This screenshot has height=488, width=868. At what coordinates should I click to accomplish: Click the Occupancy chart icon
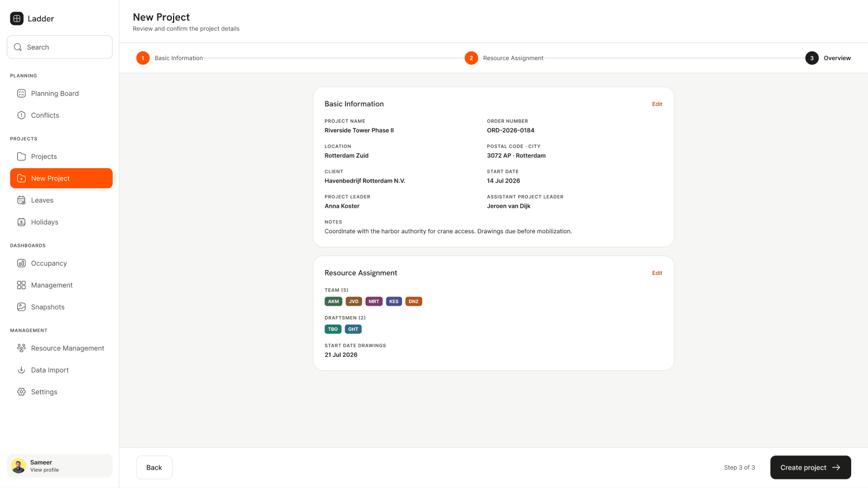22,263
